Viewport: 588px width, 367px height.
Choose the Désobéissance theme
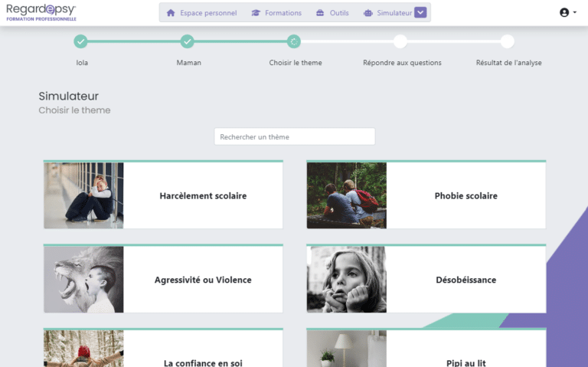coord(426,279)
